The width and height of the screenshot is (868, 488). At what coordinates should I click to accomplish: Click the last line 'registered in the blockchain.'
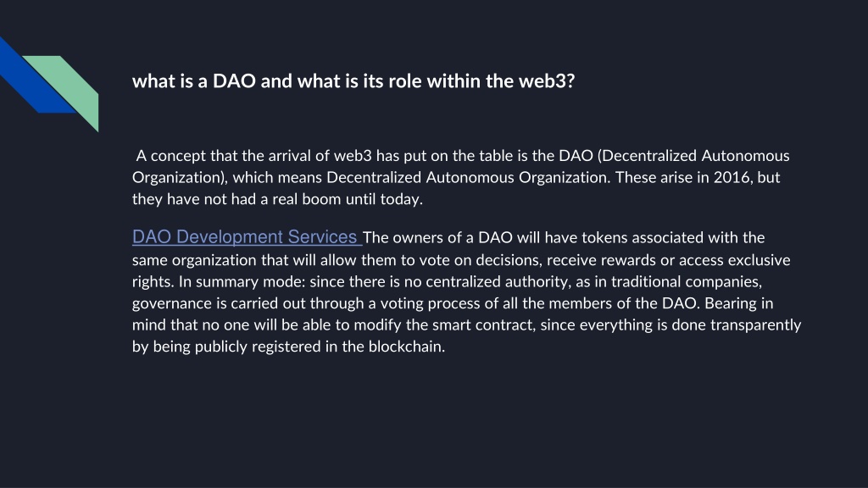(348, 347)
